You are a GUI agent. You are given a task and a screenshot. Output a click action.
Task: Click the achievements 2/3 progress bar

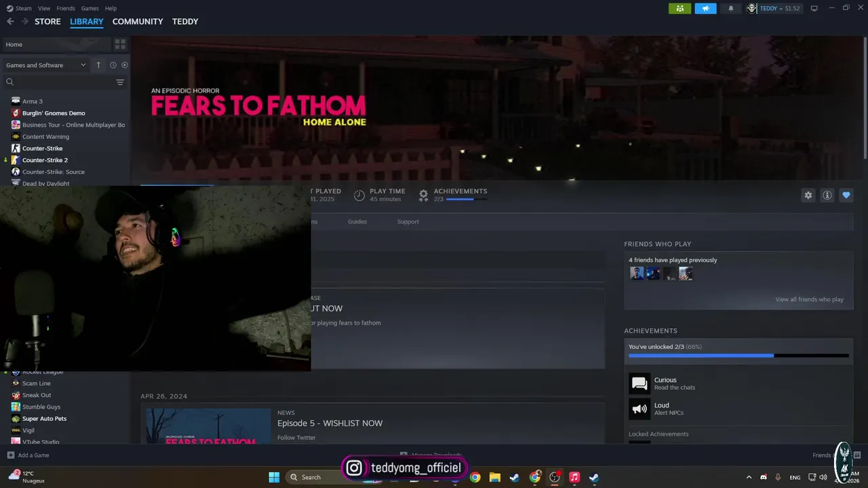tap(467, 199)
